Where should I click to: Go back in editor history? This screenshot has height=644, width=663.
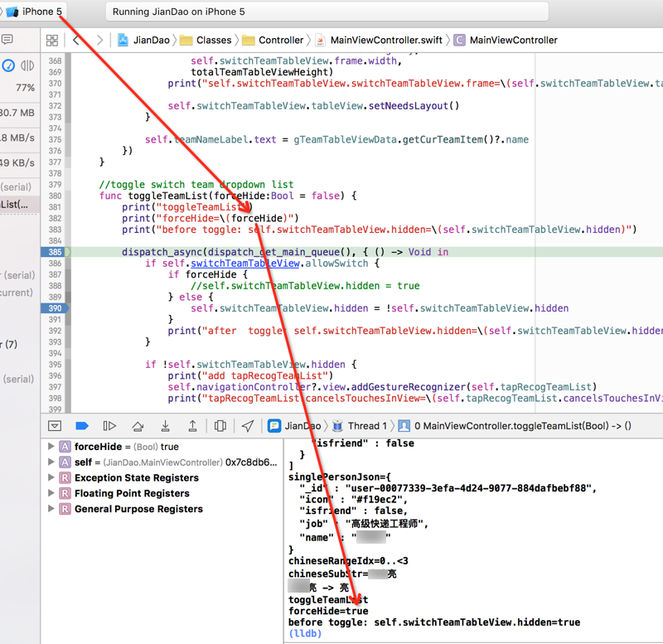click(76, 40)
